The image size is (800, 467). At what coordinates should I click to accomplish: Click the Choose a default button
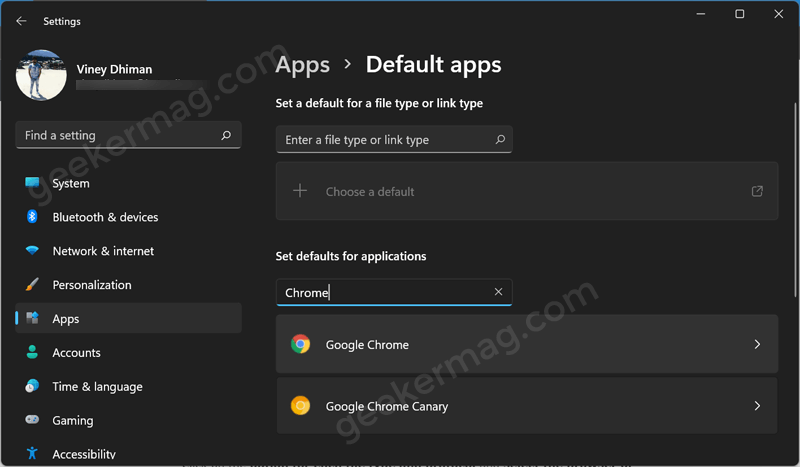coord(527,191)
